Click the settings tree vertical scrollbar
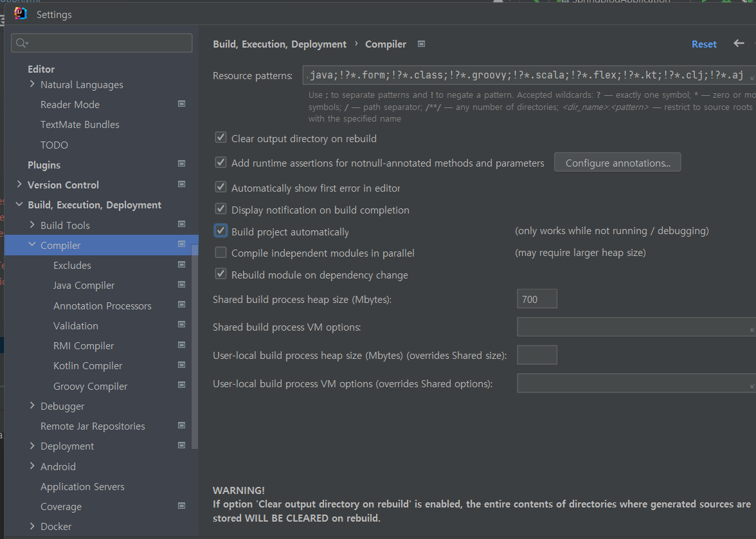Viewport: 756px width, 539px height. pyautogui.click(x=195, y=347)
